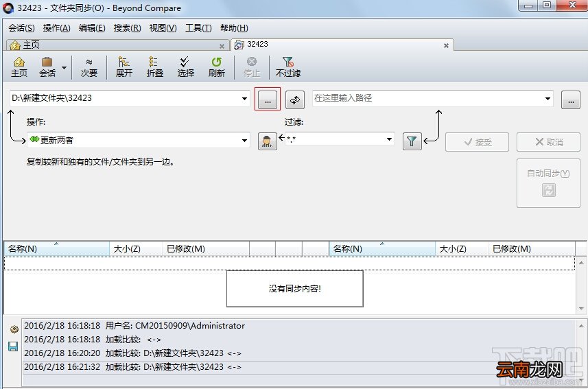
Task: Click the swap sides icon button
Action: pyautogui.click(x=295, y=99)
